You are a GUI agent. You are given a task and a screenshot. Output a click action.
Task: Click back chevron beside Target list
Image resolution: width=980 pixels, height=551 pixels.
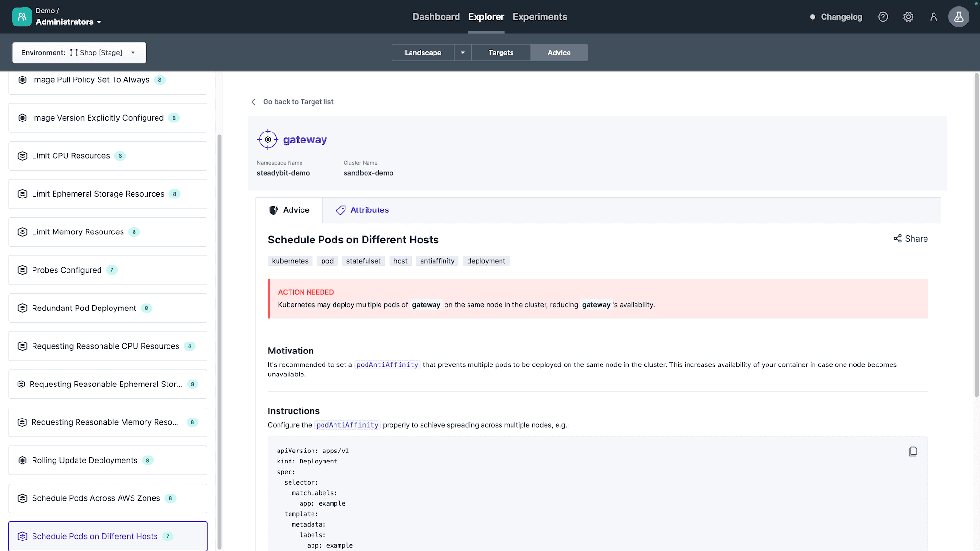tap(253, 102)
